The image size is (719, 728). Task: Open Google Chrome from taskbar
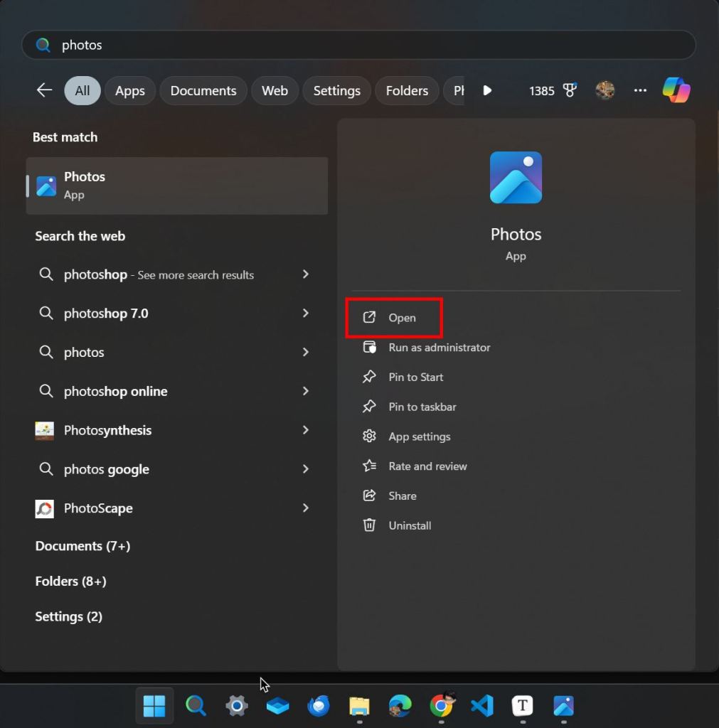pos(441,706)
